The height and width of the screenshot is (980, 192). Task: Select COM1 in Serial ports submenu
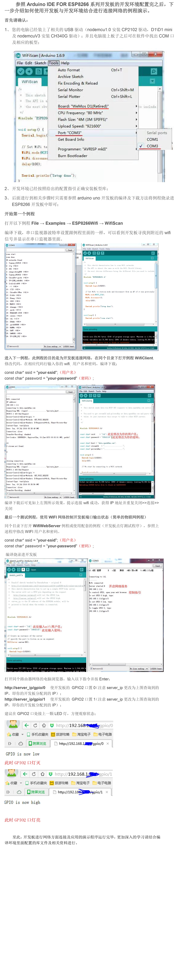tap(154, 140)
